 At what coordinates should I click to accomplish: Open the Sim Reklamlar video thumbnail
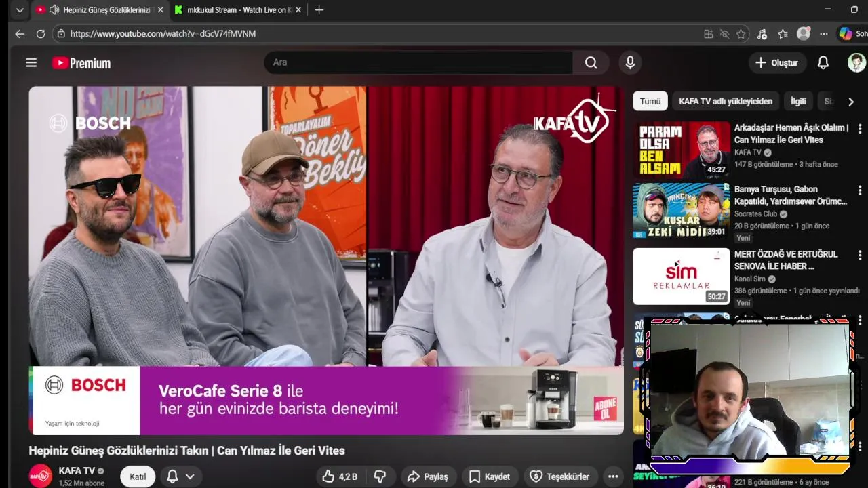[682, 276]
